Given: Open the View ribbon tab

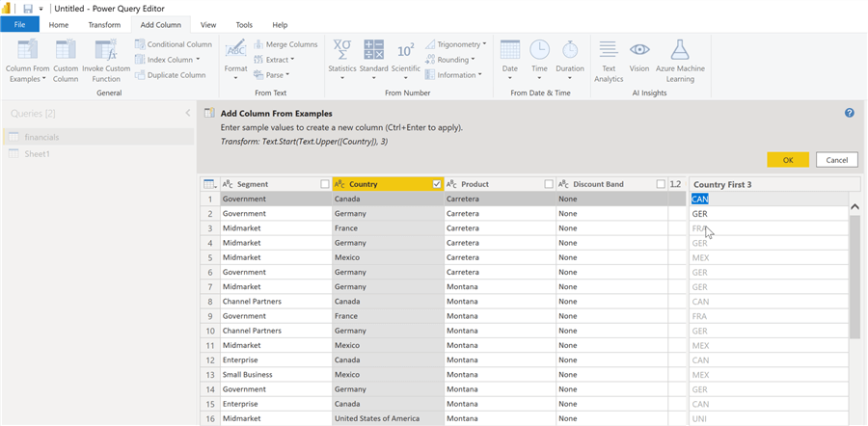Looking at the screenshot, I should coord(207,24).
